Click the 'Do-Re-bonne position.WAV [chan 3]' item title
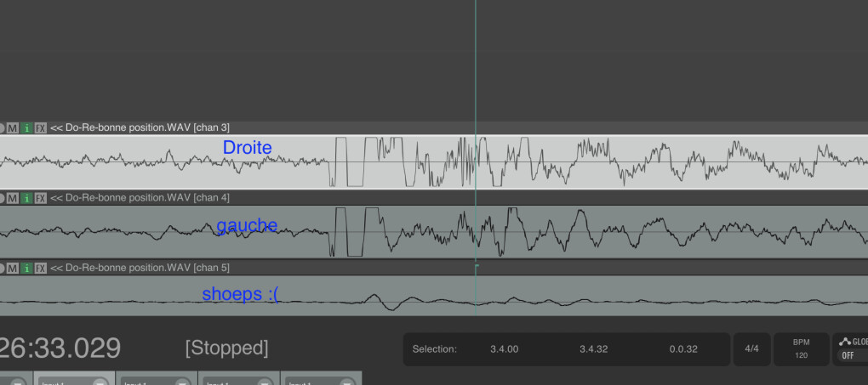Screen dimensions: 868x385 click(x=140, y=127)
